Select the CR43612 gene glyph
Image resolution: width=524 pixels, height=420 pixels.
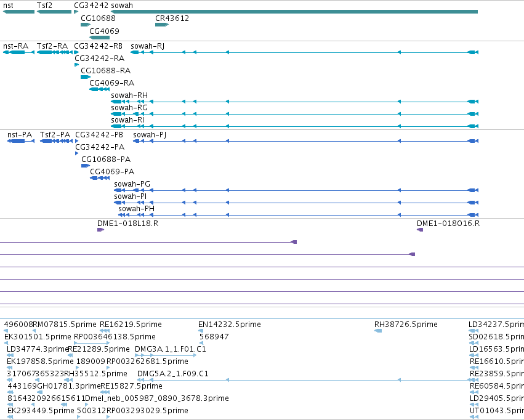pos(162,25)
